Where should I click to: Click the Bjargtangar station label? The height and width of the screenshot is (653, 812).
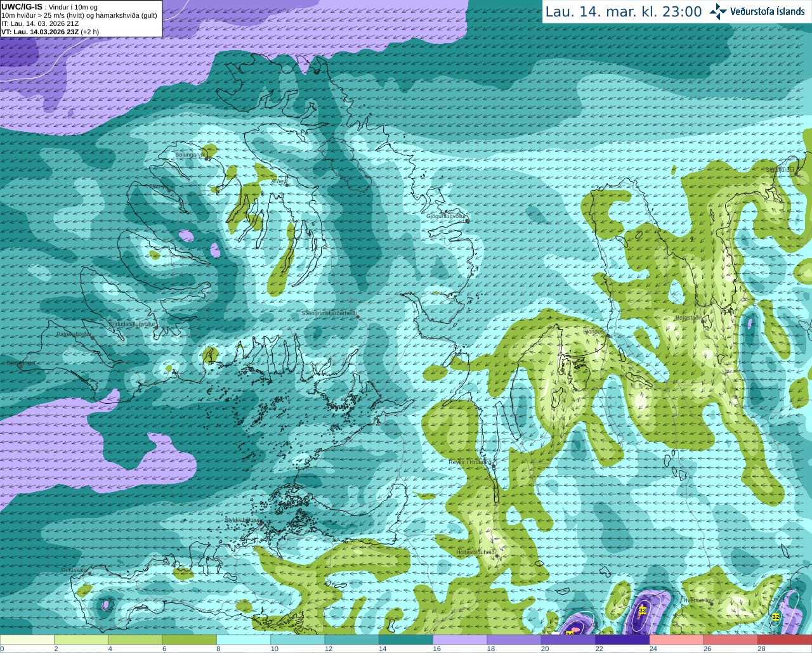[21, 363]
